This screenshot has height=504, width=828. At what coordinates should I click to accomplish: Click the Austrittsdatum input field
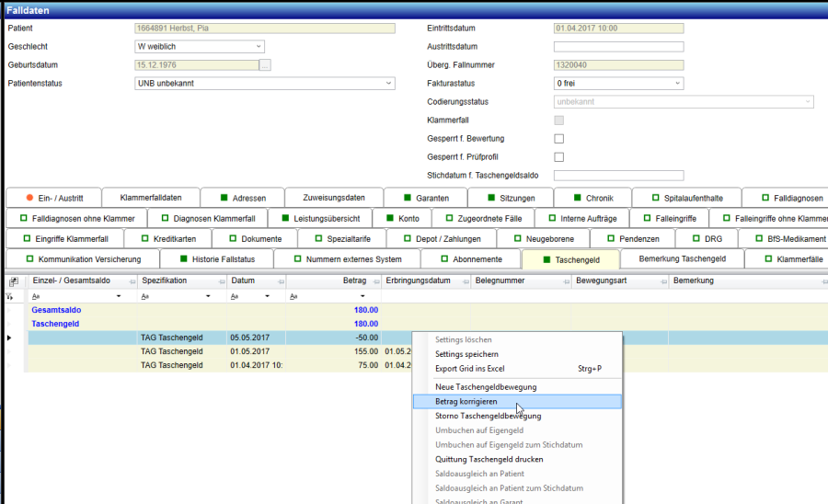tap(618, 47)
